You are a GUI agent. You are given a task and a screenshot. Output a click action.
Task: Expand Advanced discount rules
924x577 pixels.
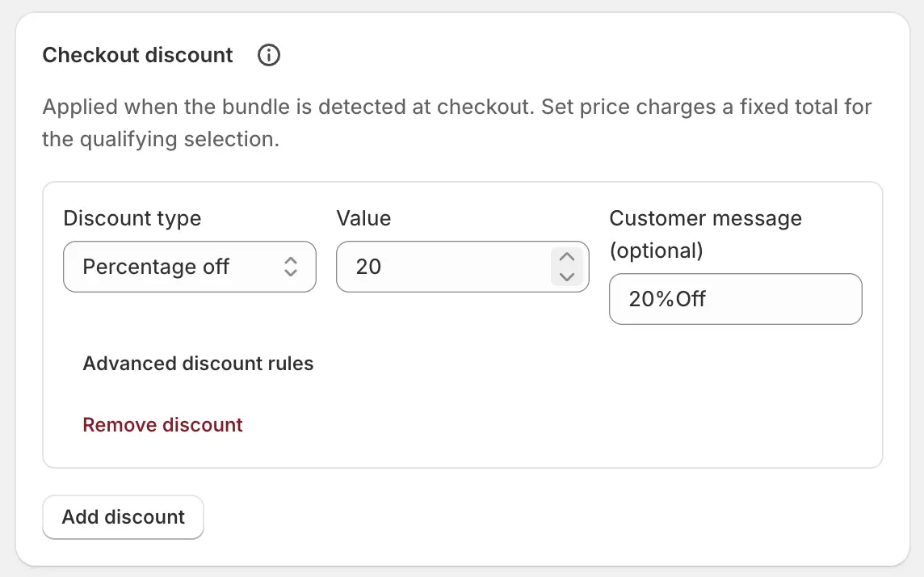(198, 364)
